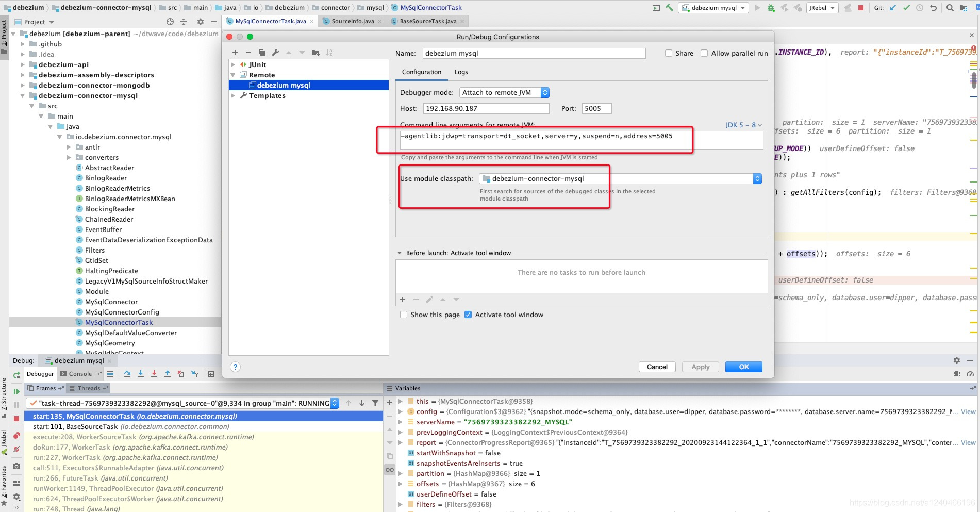Open the Use module classpath dropdown
Viewport: 980px width, 512px height.
(x=621, y=178)
